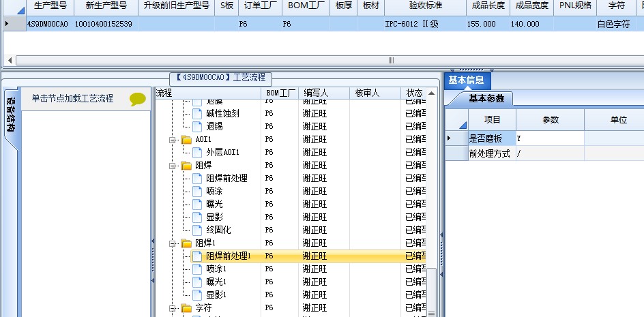Collapse the 阻焊1 tree node

(x=173, y=243)
